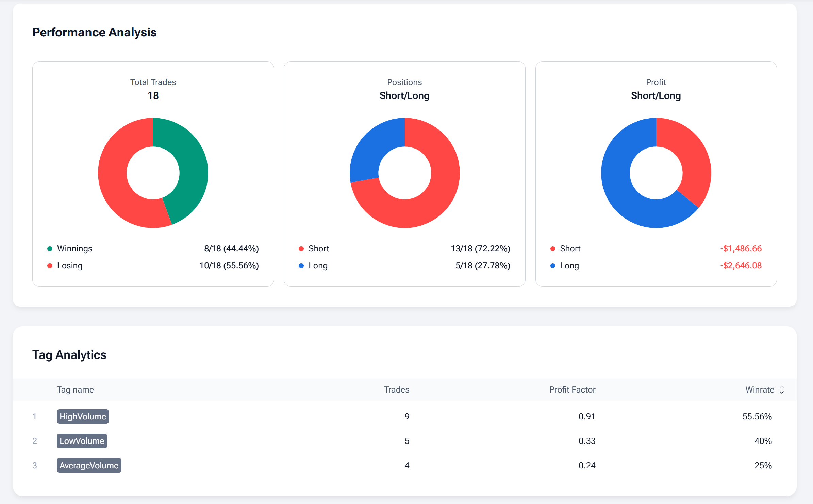Click the 0.91 profit factor value

(587, 416)
